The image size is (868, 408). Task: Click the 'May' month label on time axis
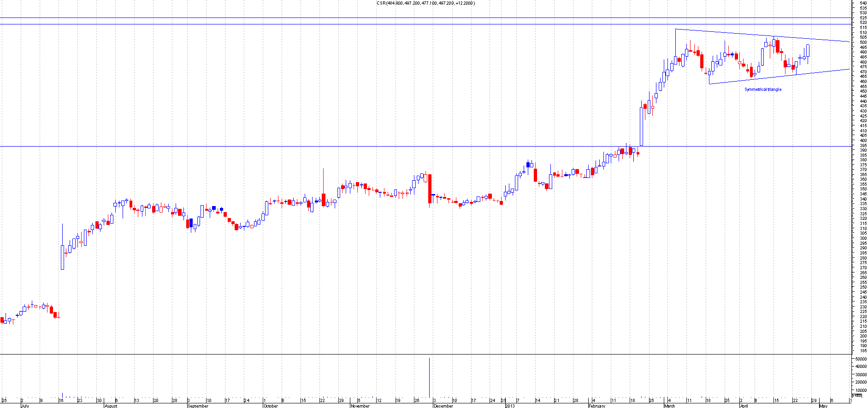click(823, 406)
